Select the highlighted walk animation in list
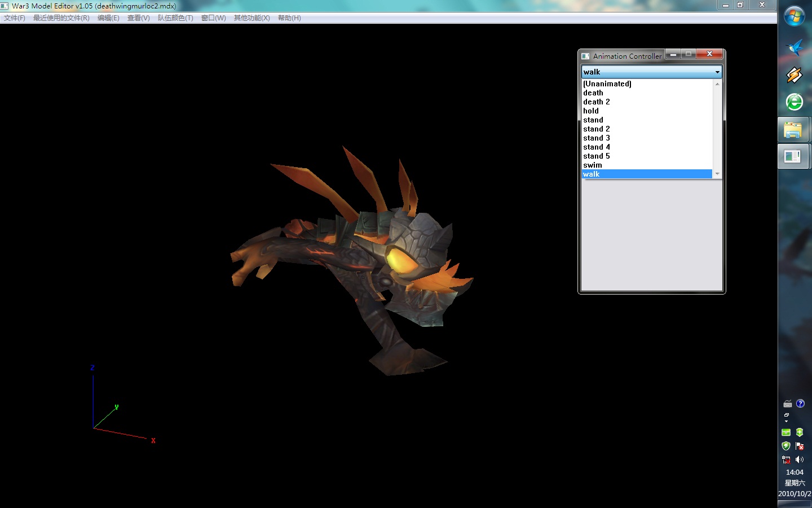Screen dimensions: 812x508 point(647,174)
